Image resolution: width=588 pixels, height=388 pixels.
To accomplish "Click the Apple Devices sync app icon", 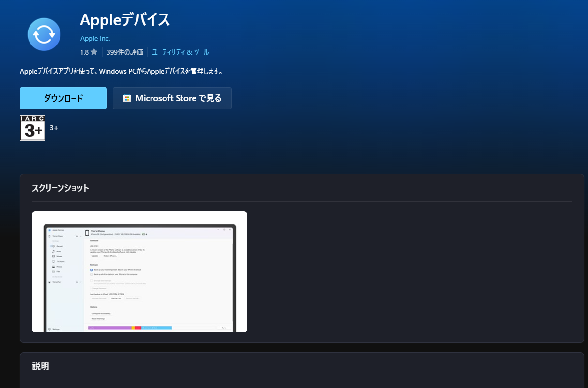I will pos(44,34).
